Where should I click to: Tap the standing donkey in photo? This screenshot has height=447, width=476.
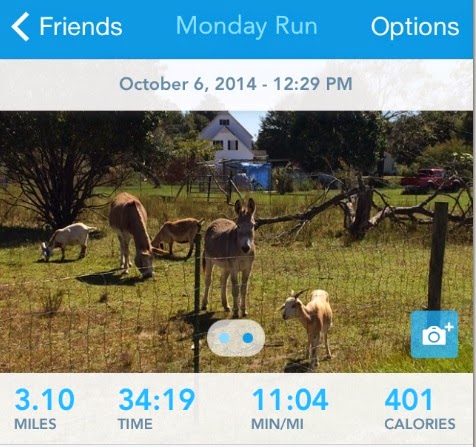pyautogui.click(x=229, y=257)
